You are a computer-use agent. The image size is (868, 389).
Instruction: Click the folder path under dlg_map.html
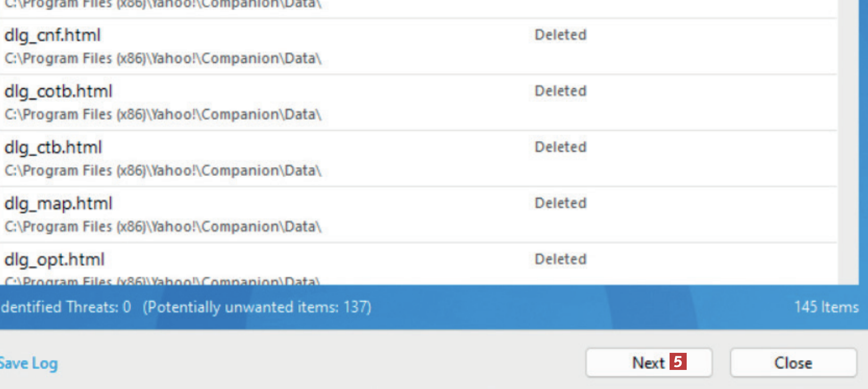[163, 227]
